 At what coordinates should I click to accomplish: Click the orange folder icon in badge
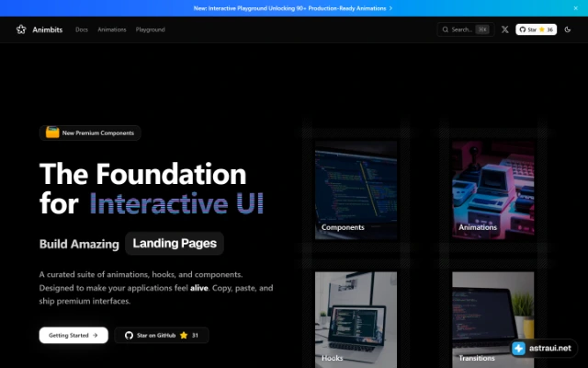(52, 132)
